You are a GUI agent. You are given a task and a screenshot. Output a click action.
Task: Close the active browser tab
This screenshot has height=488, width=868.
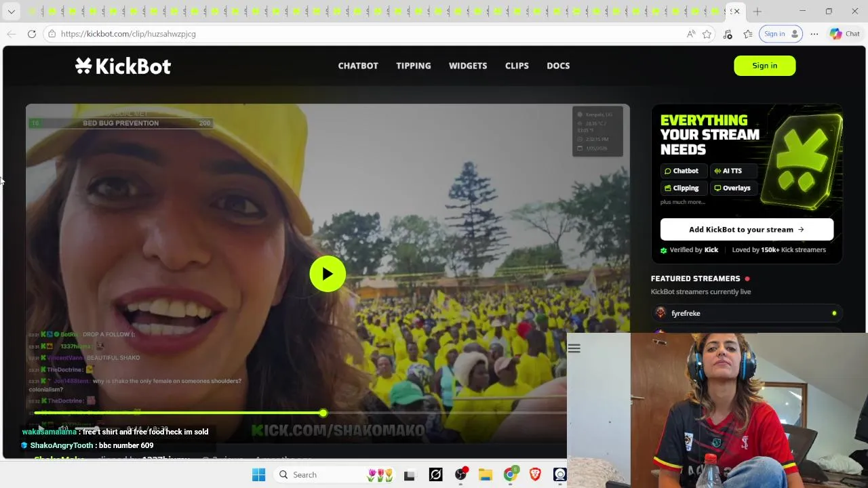point(736,12)
